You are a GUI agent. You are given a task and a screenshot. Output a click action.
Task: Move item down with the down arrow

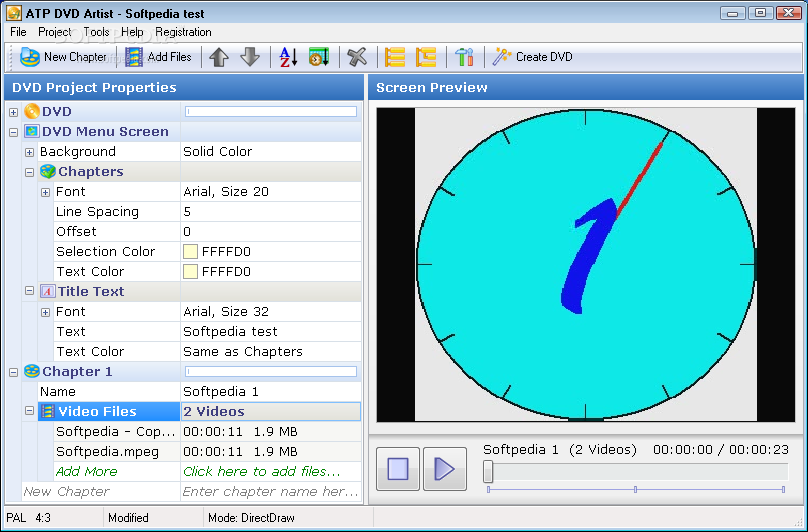250,57
